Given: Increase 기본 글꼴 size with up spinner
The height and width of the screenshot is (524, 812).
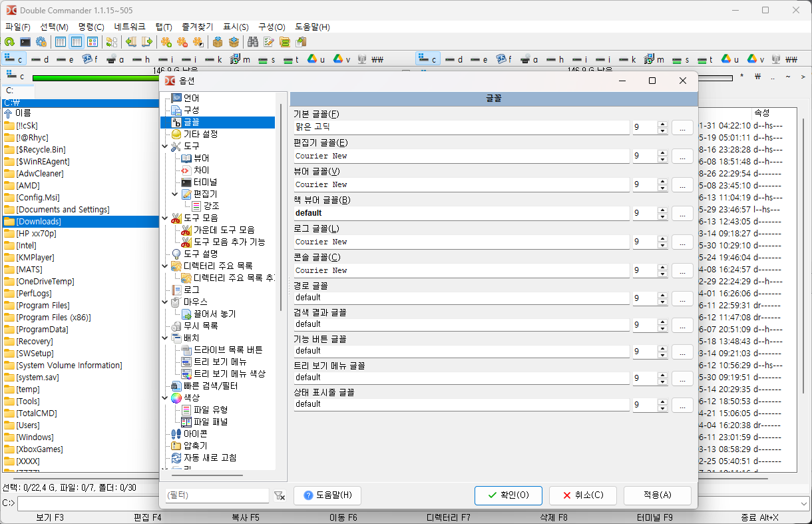Looking at the screenshot, I should (x=662, y=124).
